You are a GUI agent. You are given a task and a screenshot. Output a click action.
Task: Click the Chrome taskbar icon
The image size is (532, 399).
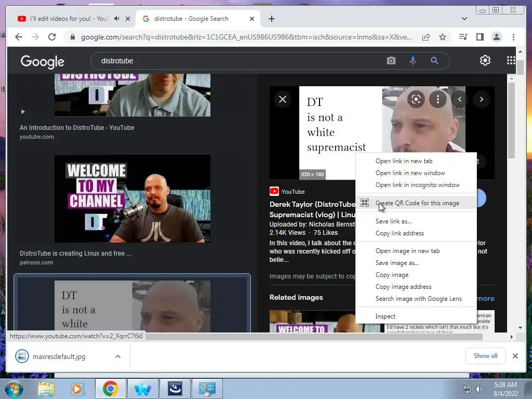[x=111, y=389]
